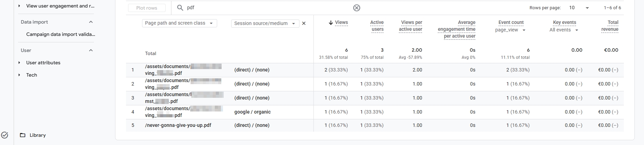The height and width of the screenshot is (145, 644).
Task: Click into the pdf search field
Action: (268, 8)
